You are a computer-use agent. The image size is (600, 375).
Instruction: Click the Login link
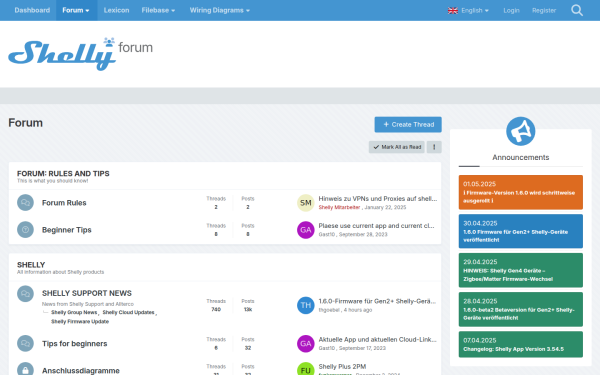coord(511,10)
